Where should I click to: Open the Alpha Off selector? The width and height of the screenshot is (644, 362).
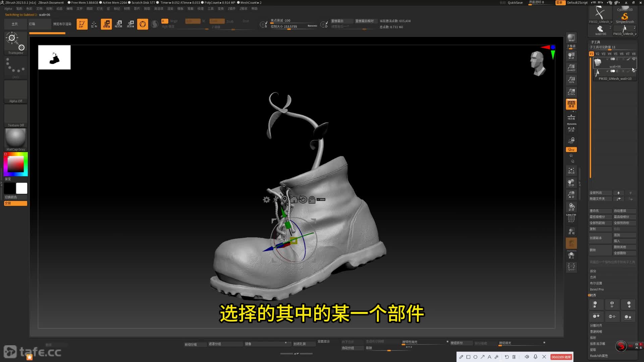(x=16, y=92)
